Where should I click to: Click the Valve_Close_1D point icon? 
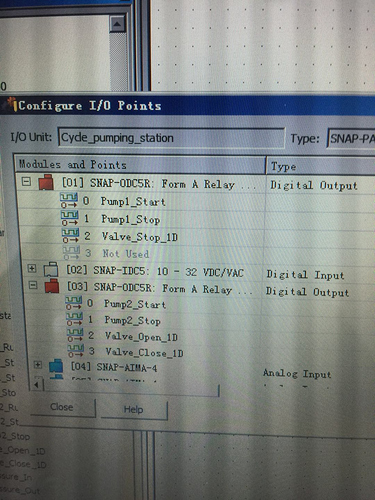click(x=76, y=351)
